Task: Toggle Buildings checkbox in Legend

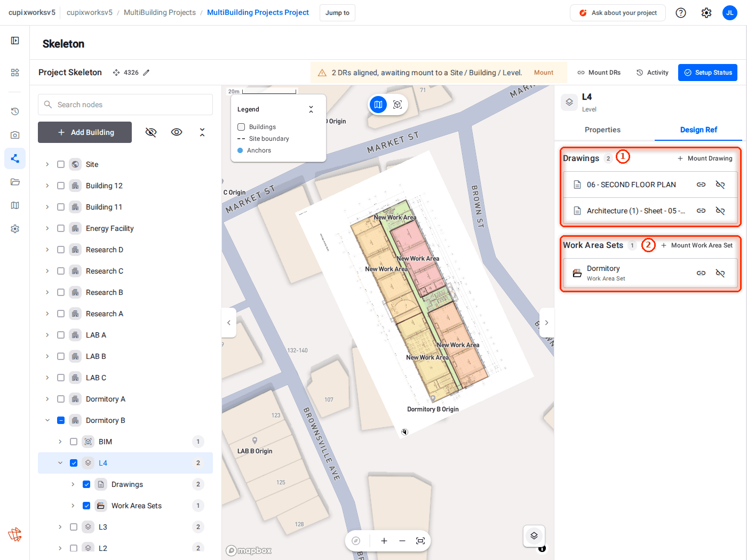Action: point(241,127)
